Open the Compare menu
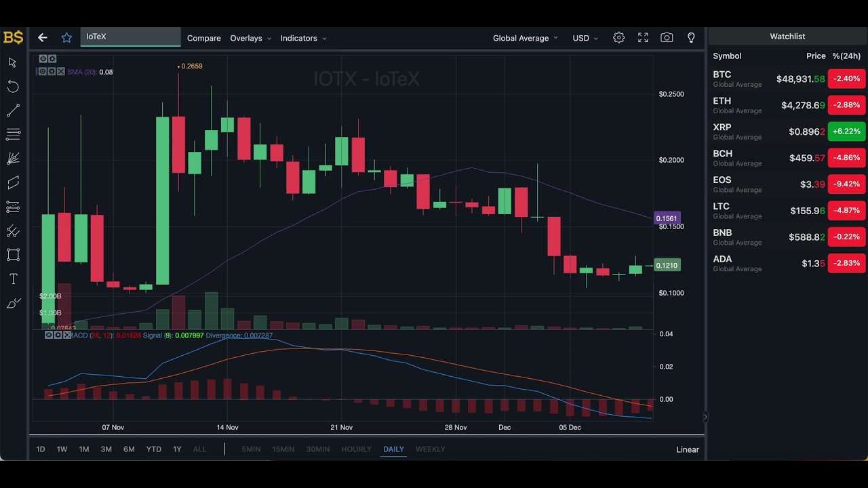Image resolution: width=868 pixels, height=488 pixels. [x=204, y=38]
